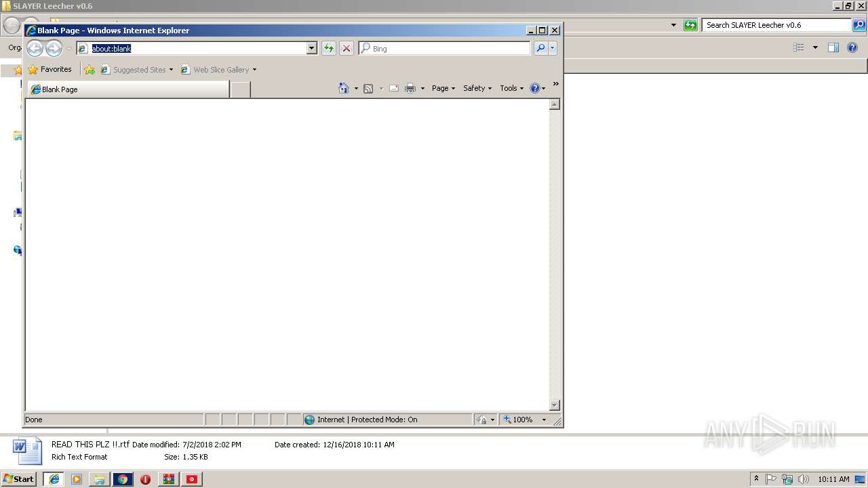Viewport: 868px width, 488px height.
Task: Expand the Print options dropdown arrow
Action: 422,89
